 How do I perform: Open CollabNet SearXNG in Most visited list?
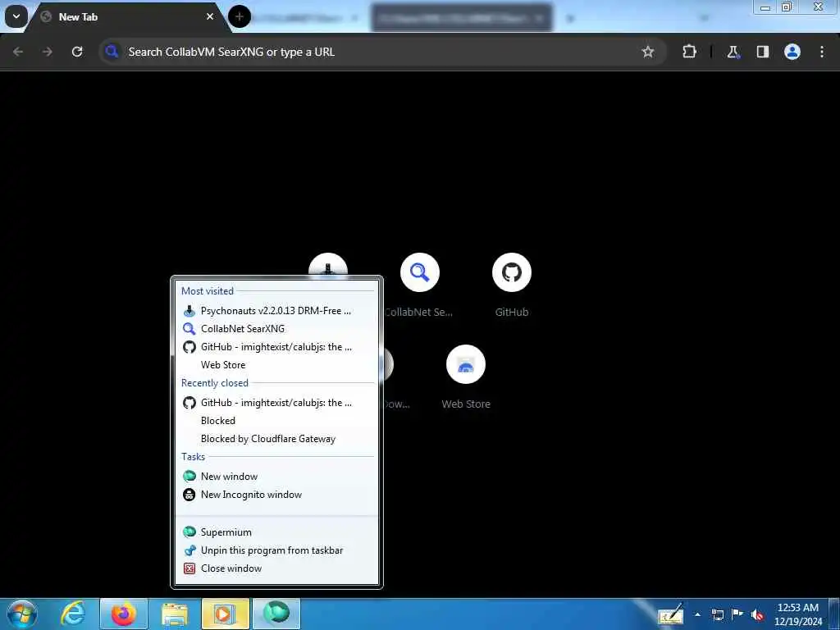pyautogui.click(x=276, y=329)
